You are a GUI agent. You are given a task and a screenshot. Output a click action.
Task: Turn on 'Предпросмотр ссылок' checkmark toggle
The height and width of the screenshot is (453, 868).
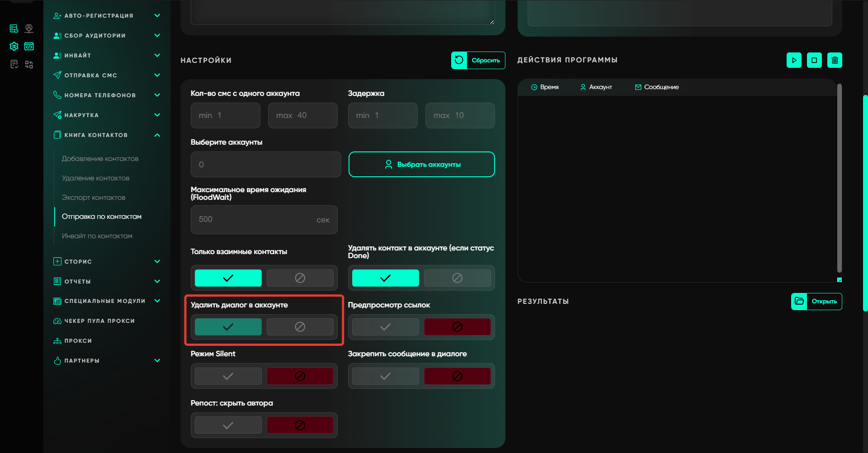385,327
